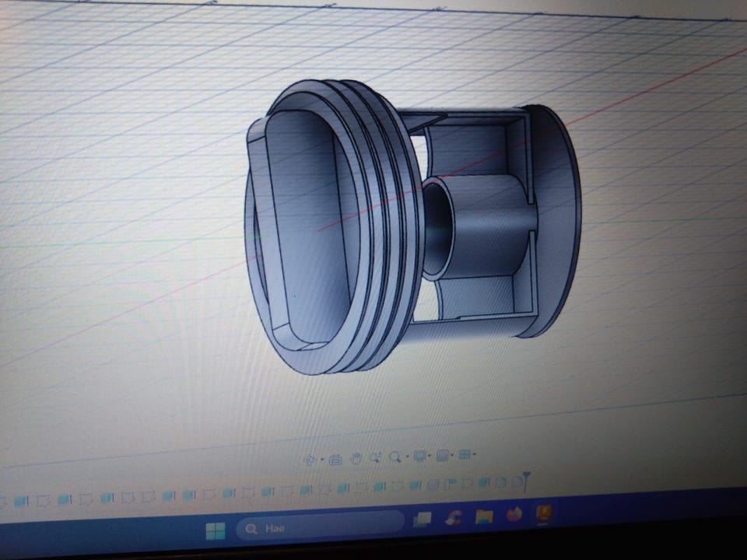This screenshot has height=560, width=747.
Task: Open the dropdown next to magnifier icon
Action: (407, 457)
